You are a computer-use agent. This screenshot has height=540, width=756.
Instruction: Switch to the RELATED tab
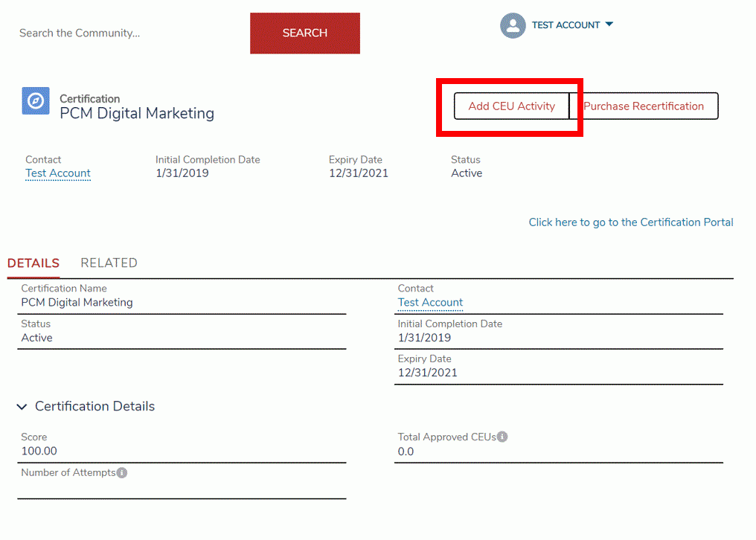click(x=109, y=263)
